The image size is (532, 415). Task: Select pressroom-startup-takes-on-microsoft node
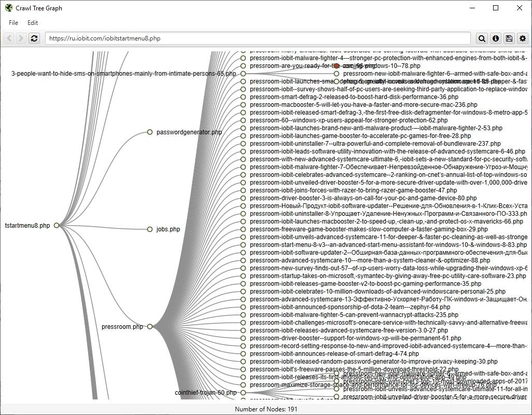243,276
